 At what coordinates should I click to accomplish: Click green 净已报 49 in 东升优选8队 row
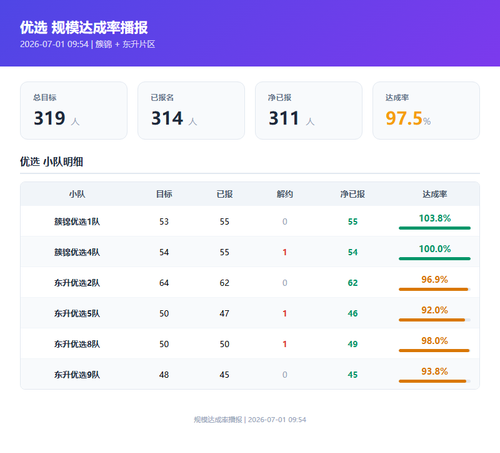(353, 344)
